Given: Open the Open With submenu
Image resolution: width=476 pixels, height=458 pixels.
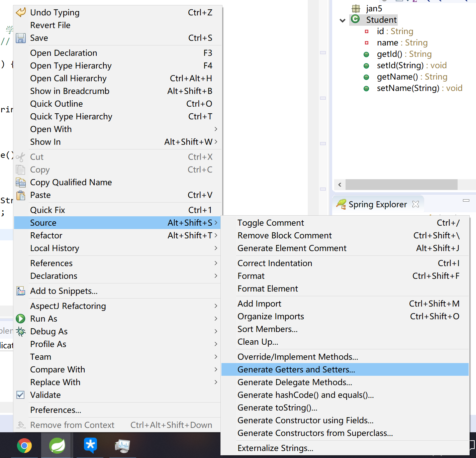Looking at the screenshot, I should (51, 129).
